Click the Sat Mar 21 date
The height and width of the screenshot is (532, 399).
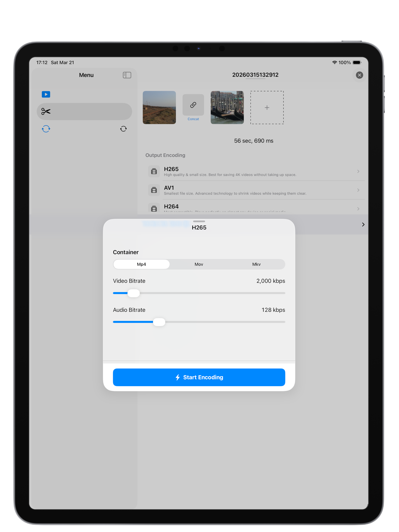63,63
